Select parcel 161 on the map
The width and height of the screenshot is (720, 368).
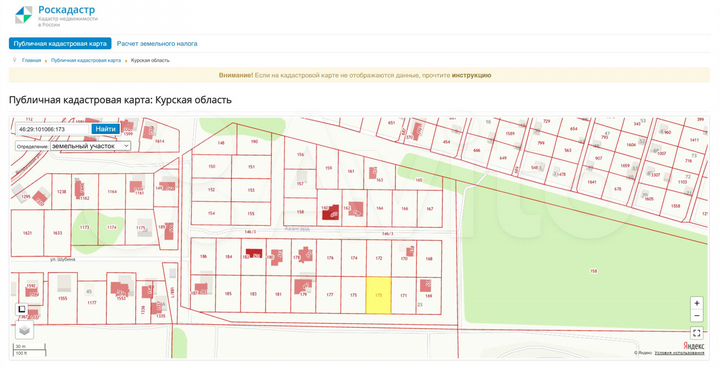pyautogui.click(x=351, y=171)
